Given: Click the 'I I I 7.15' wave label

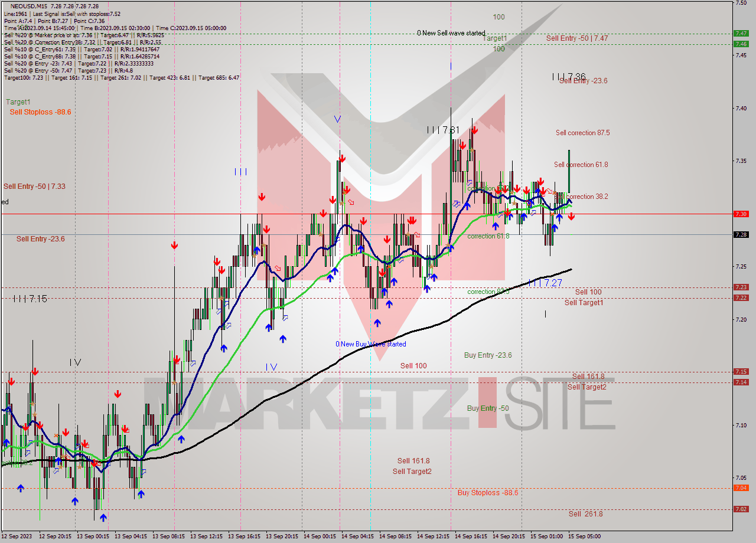Looking at the screenshot, I should (x=30, y=299).
